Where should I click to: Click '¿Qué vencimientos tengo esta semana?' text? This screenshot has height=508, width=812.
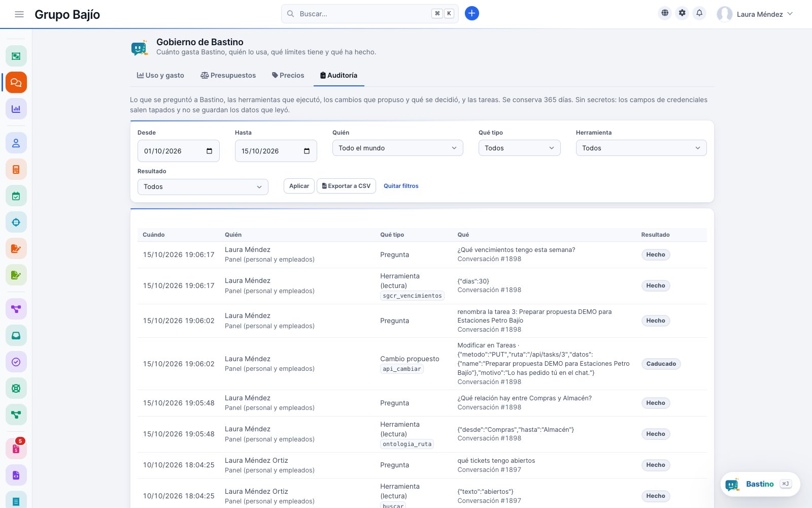click(x=516, y=250)
